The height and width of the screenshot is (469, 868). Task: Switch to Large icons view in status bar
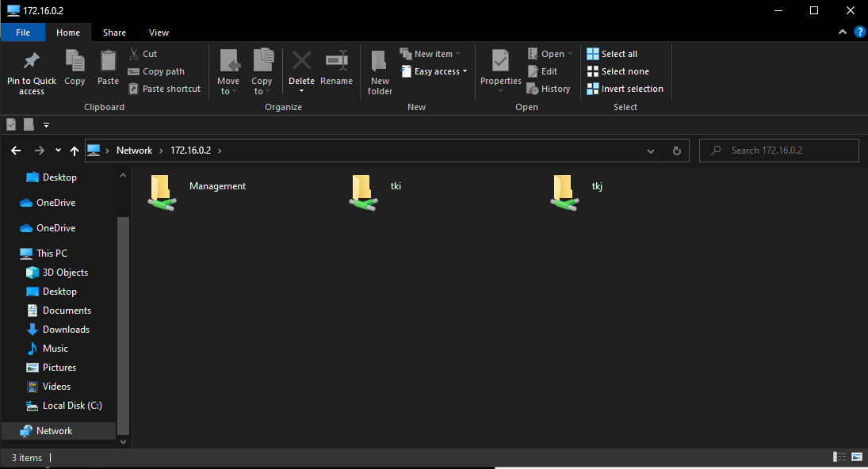[x=857, y=456]
